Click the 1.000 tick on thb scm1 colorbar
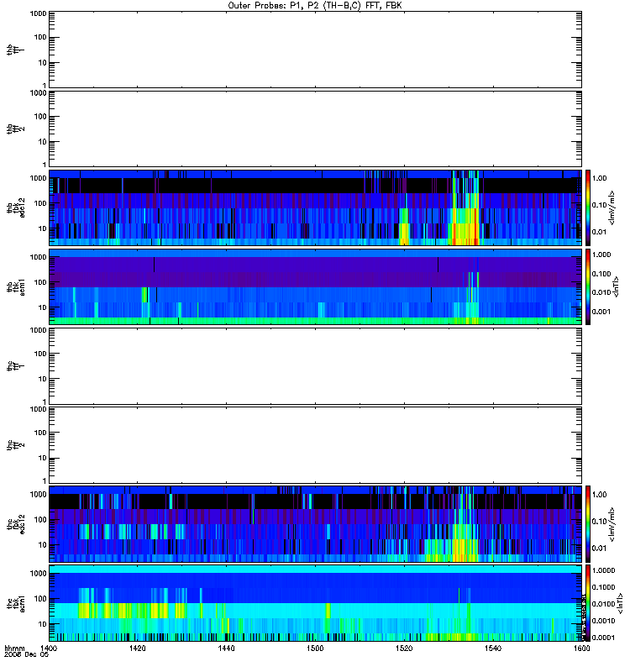Viewport: 630px width, 672px height. (601, 255)
